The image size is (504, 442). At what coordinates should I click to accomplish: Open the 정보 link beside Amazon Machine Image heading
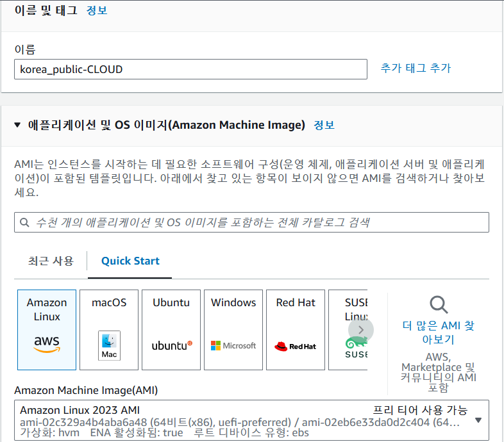324,125
